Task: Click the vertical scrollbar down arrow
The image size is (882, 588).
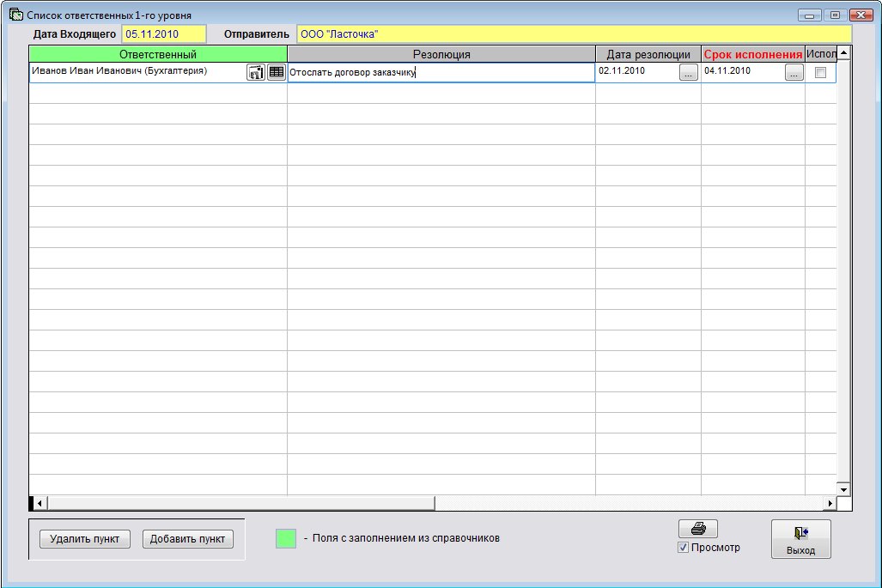Action: 843,489
